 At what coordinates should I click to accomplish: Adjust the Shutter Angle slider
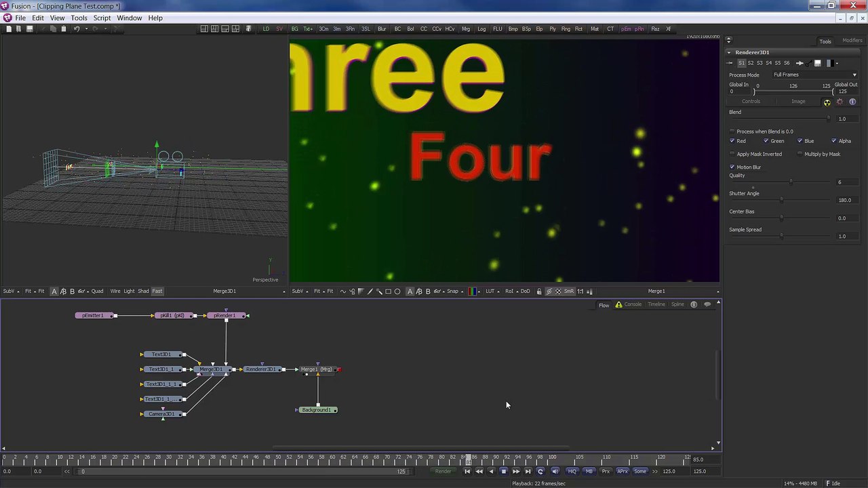(781, 200)
